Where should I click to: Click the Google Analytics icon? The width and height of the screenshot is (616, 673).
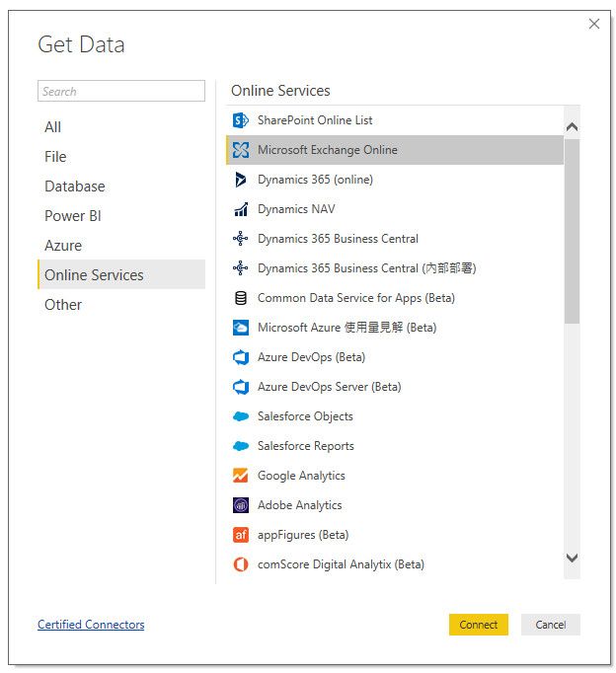click(240, 476)
